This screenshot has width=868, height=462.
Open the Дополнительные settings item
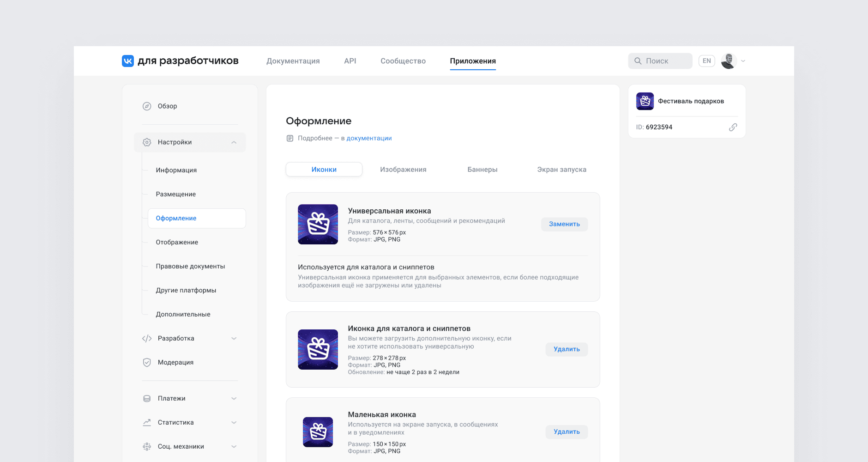(183, 314)
